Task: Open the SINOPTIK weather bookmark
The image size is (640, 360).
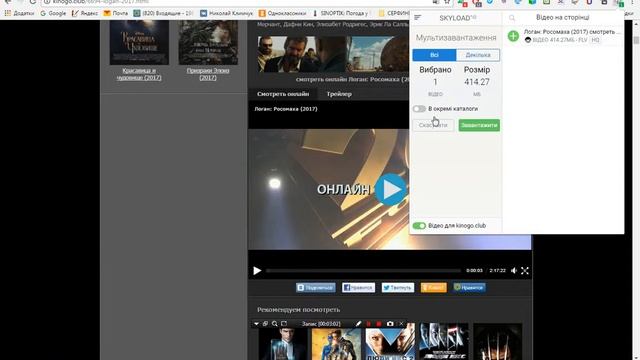Action: pyautogui.click(x=340, y=13)
